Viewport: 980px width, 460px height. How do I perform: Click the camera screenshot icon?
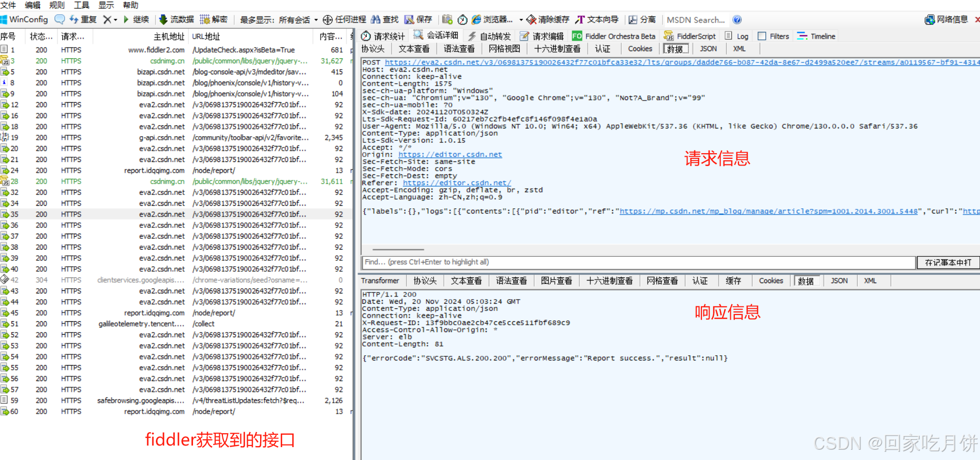(x=447, y=20)
